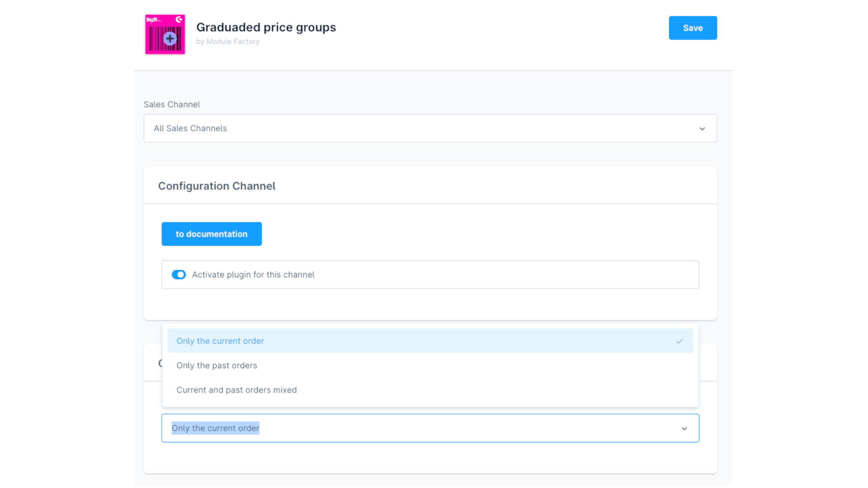Viewport: 868px width, 488px height.
Task: Save the plugin configuration
Action: (x=693, y=28)
